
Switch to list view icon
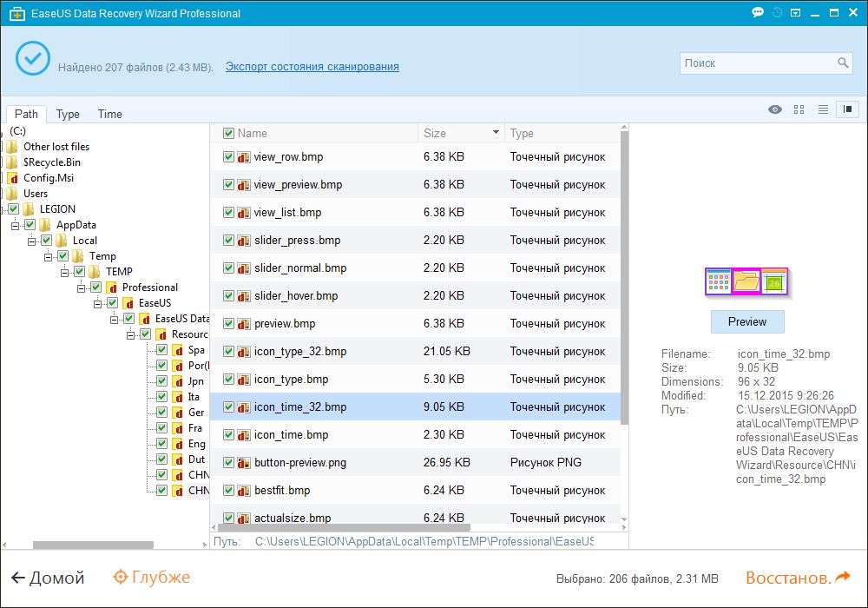click(x=823, y=109)
